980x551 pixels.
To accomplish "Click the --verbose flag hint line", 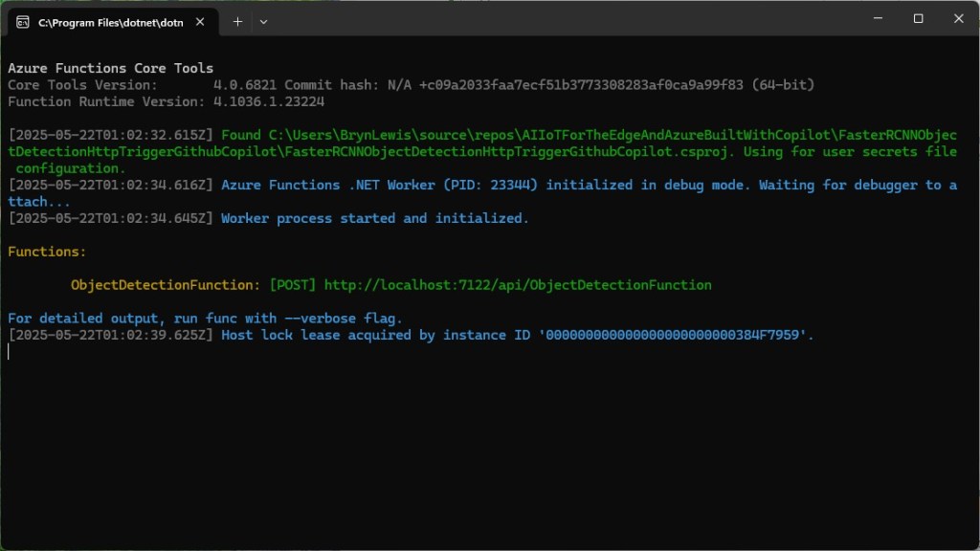I will click(x=205, y=319).
